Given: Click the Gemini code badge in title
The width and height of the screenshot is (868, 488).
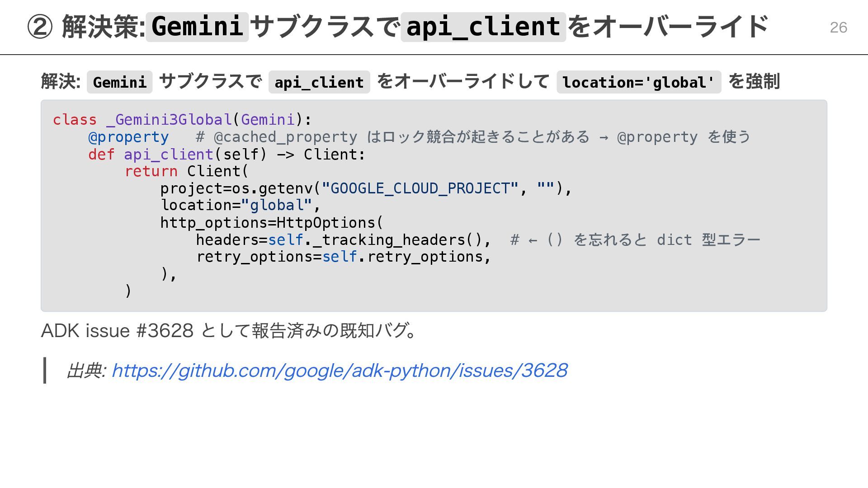Looking at the screenshot, I should pos(197,27).
